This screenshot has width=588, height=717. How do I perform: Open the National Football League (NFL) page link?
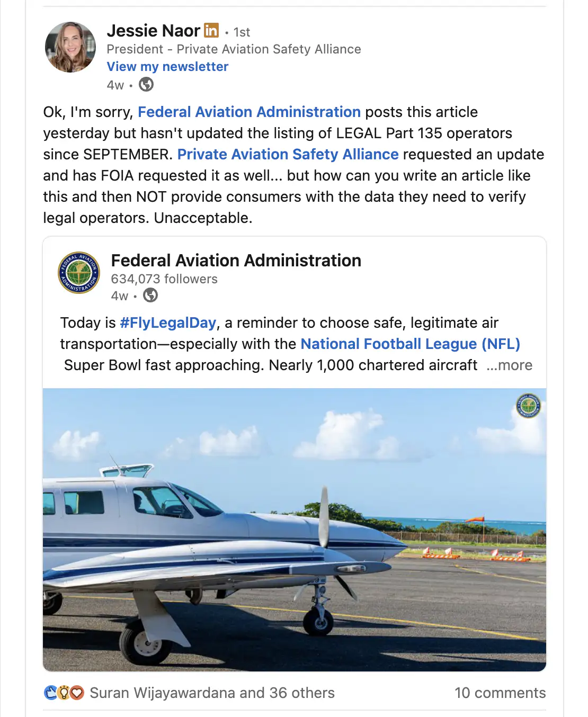(x=410, y=344)
